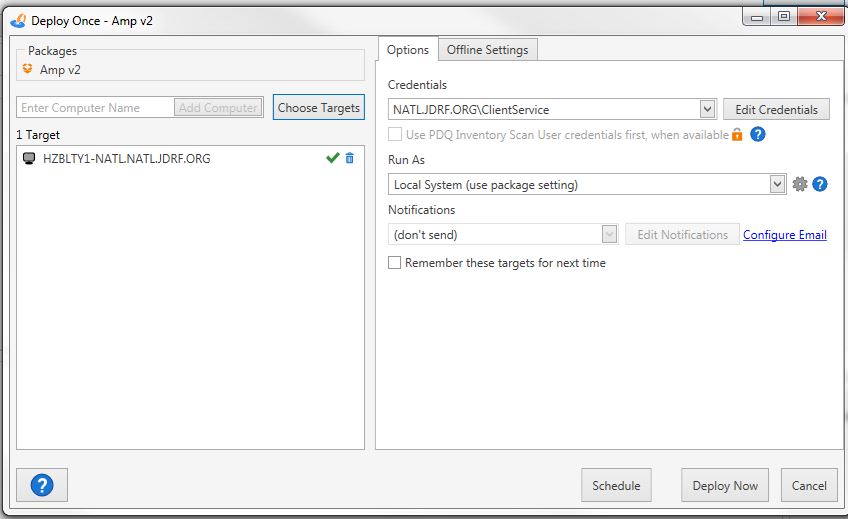Expand the Credentials dropdown
The image size is (848, 519).
pyautogui.click(x=707, y=109)
